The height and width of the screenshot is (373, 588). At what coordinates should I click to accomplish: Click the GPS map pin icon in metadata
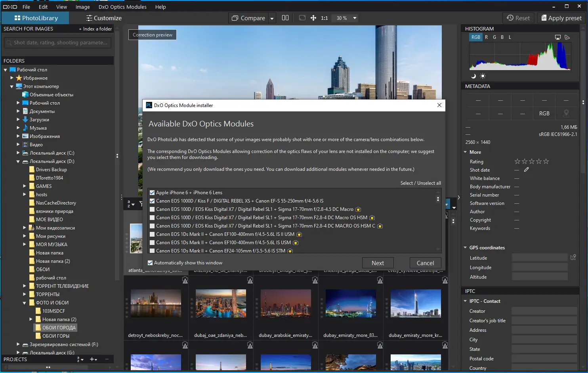point(566,113)
